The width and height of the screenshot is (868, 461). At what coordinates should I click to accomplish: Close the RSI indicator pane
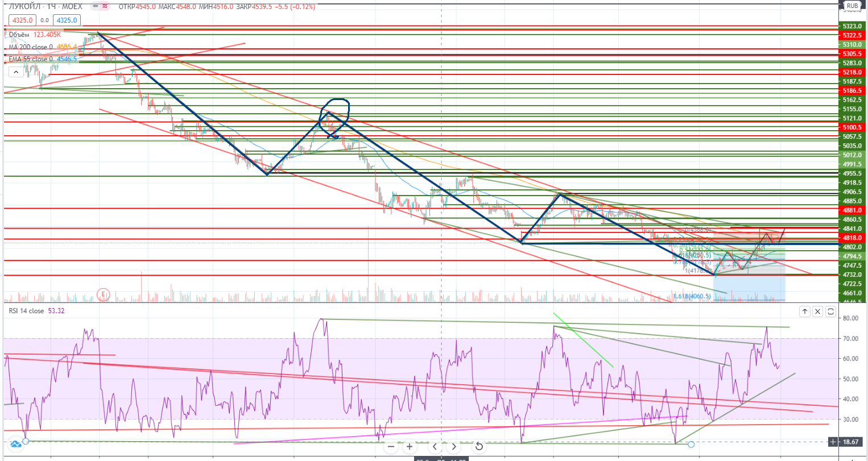(x=817, y=311)
